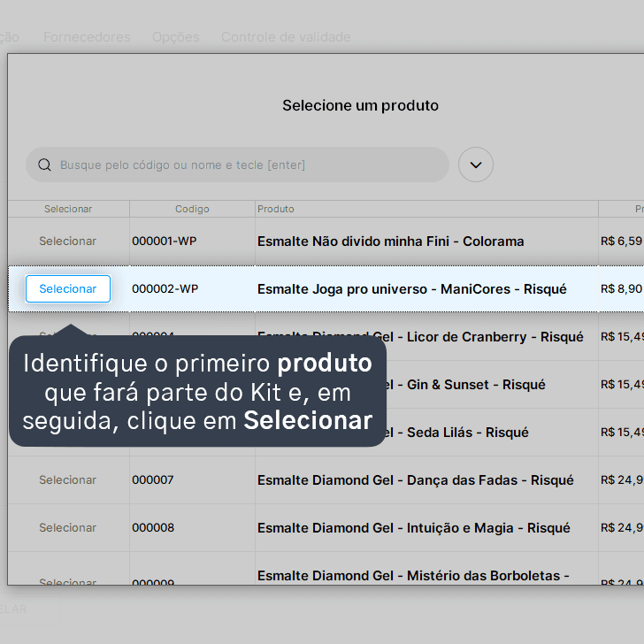Open the Opções tab
This screenshot has width=644, height=644.
tap(176, 37)
